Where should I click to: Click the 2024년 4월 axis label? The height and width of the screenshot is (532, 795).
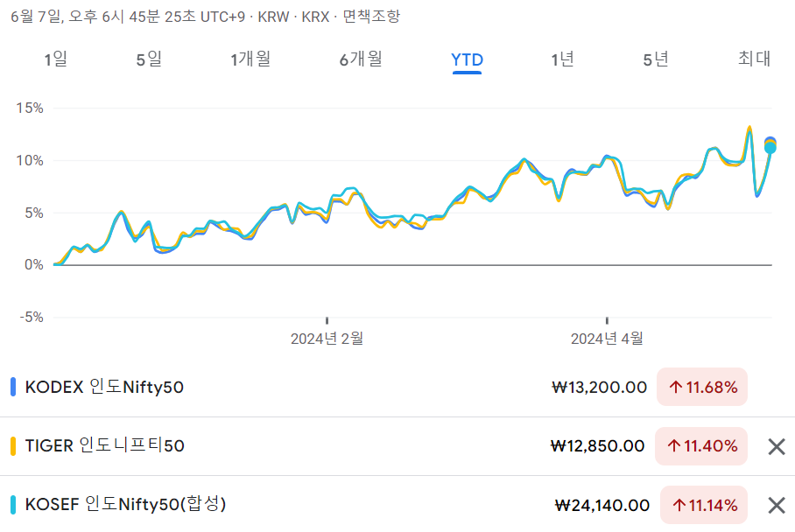pos(607,339)
